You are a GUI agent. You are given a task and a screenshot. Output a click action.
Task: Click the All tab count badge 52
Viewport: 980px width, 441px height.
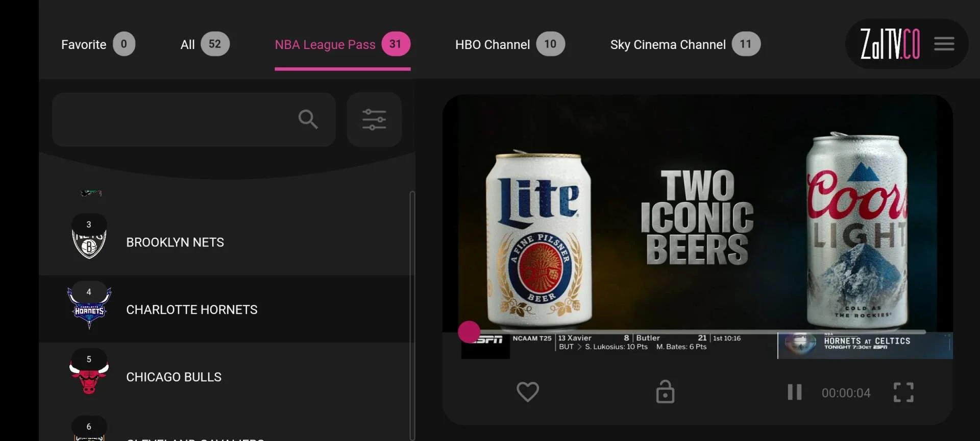click(x=215, y=44)
